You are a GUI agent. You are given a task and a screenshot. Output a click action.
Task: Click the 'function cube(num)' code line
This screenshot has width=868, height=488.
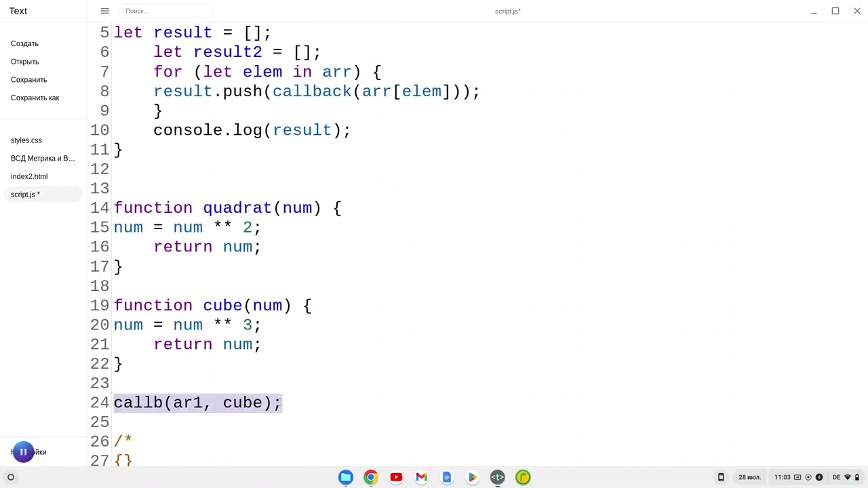pos(212,306)
